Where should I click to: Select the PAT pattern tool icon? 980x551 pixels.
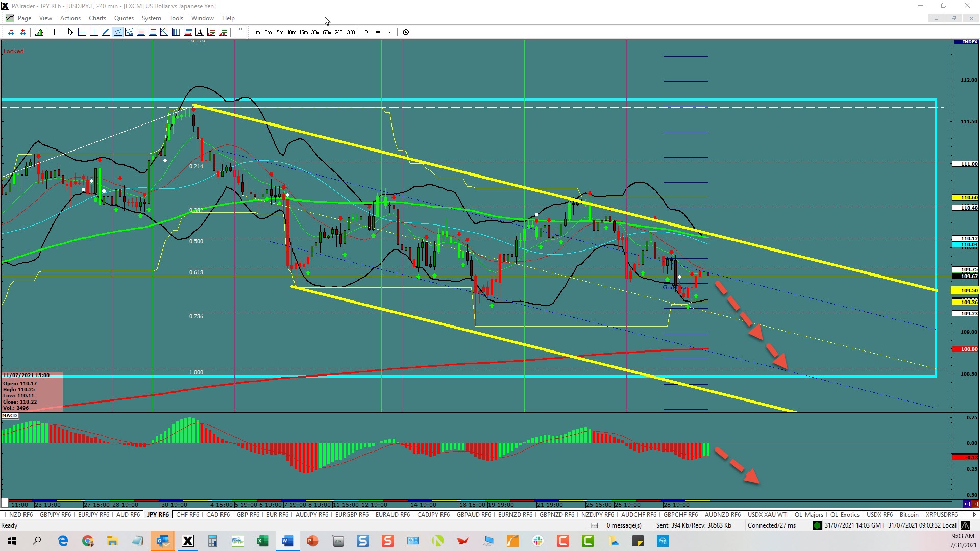click(211, 32)
